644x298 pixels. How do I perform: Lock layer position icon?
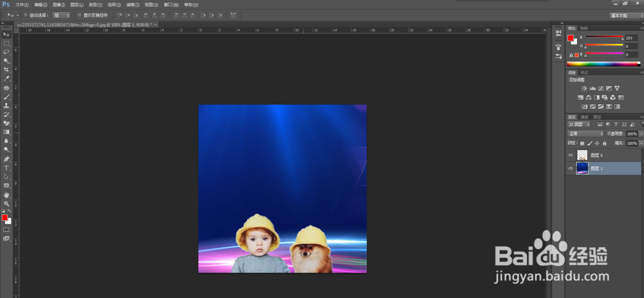597,144
